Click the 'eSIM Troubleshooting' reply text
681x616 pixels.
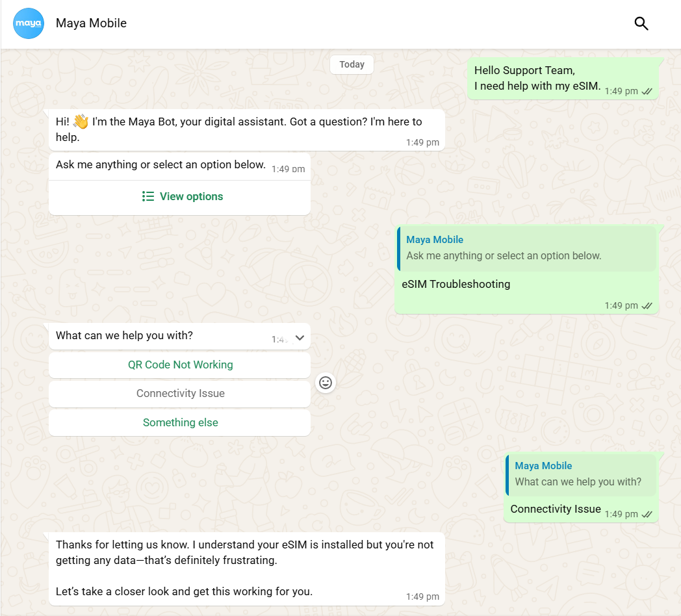click(x=456, y=284)
